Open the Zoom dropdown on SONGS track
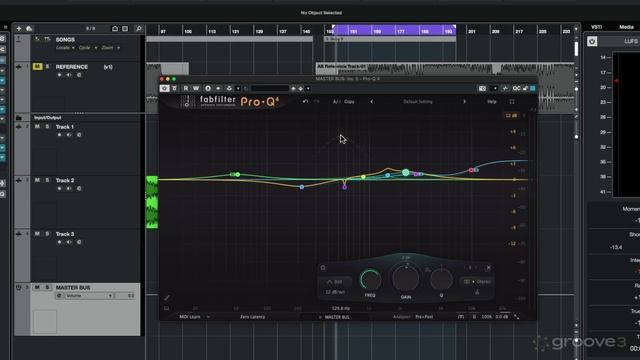This screenshot has width=640, height=360. [111, 48]
